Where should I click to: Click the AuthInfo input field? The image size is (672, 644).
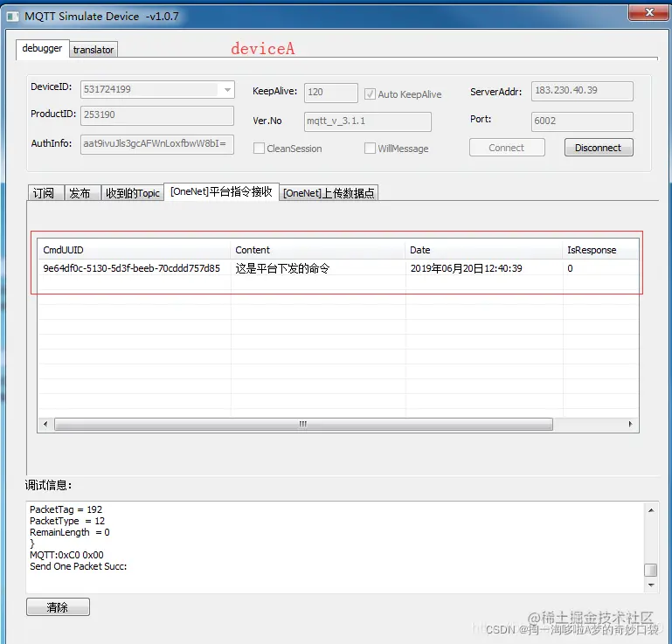point(157,144)
